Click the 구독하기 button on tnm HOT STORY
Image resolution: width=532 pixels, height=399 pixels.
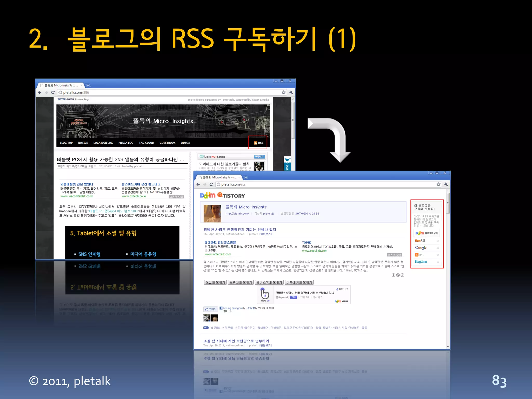[x=259, y=157]
